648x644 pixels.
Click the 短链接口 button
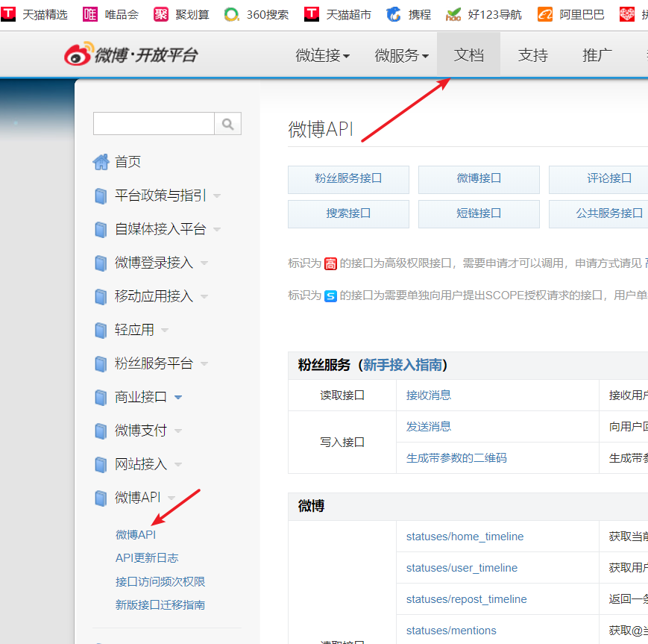pyautogui.click(x=479, y=214)
